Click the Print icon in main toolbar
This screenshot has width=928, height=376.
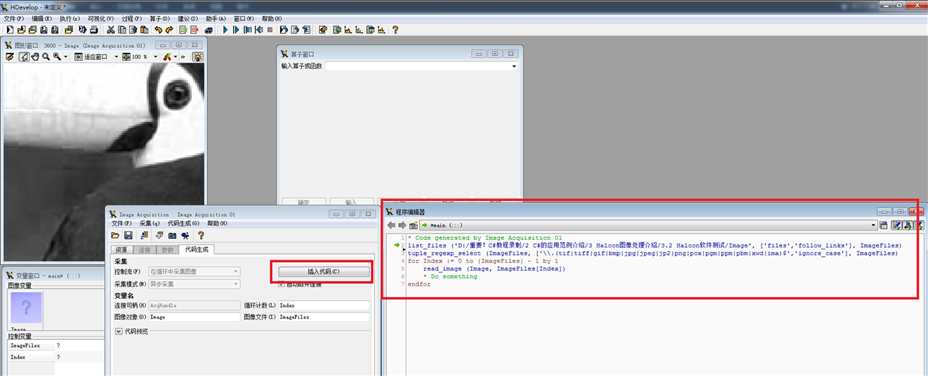(x=94, y=30)
